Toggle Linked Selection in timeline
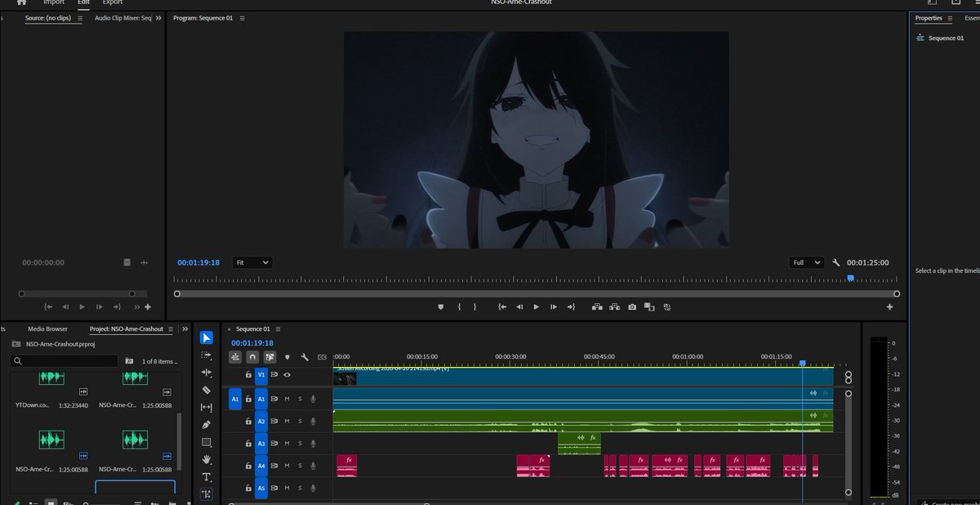This screenshot has height=505, width=980. [269, 357]
